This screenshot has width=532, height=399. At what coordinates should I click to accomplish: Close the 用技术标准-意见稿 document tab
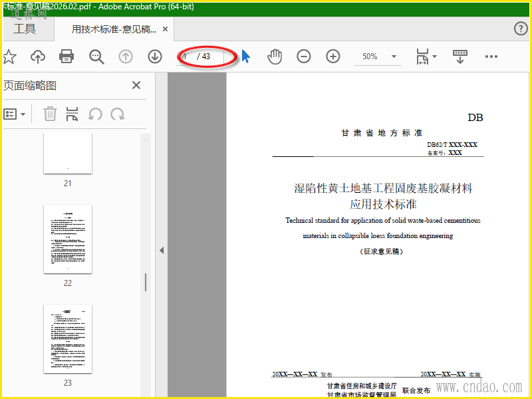pyautogui.click(x=165, y=29)
